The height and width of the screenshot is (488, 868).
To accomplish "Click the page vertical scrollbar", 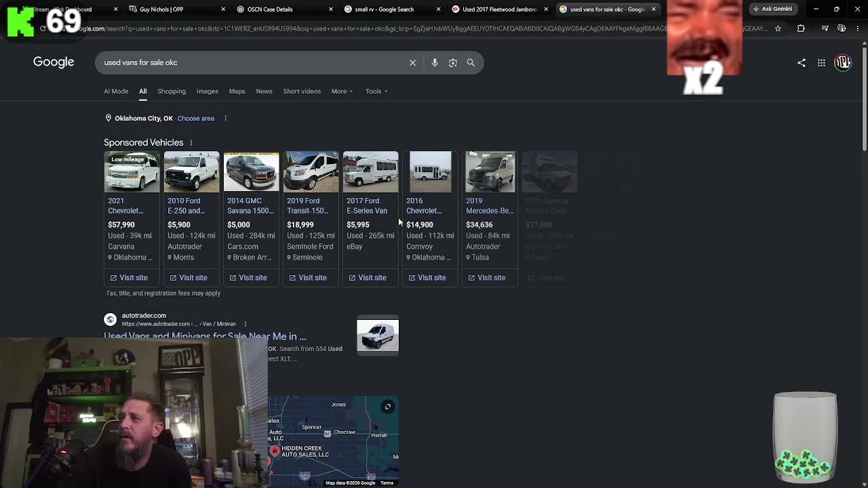I will [x=865, y=98].
